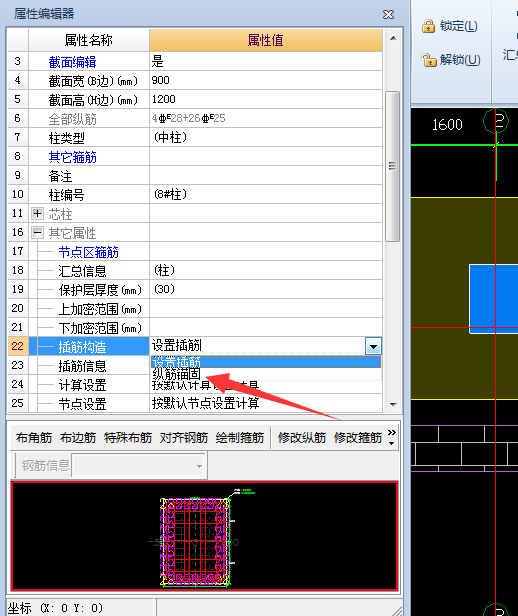Click the 特殊布筋 toolbar button
The height and width of the screenshot is (616, 518).
point(128,438)
